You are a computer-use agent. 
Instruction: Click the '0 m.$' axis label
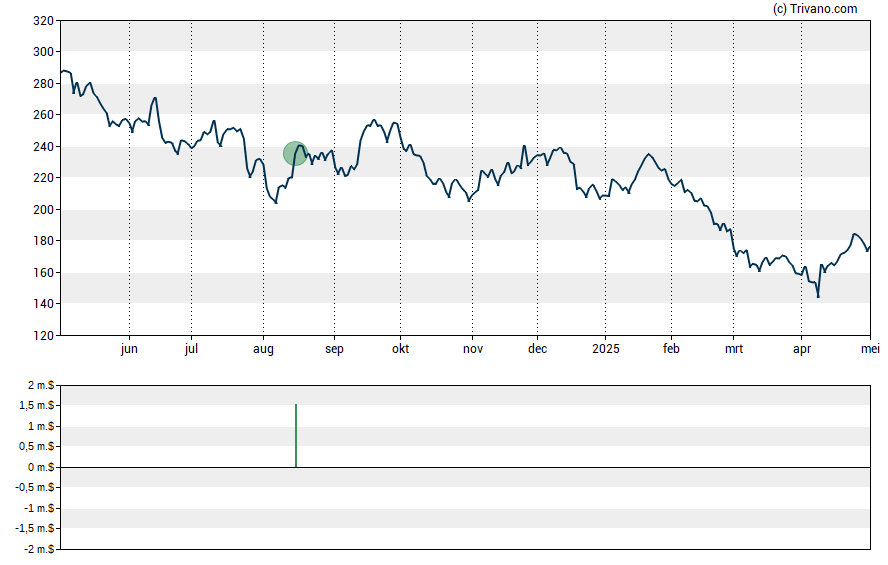(x=41, y=467)
